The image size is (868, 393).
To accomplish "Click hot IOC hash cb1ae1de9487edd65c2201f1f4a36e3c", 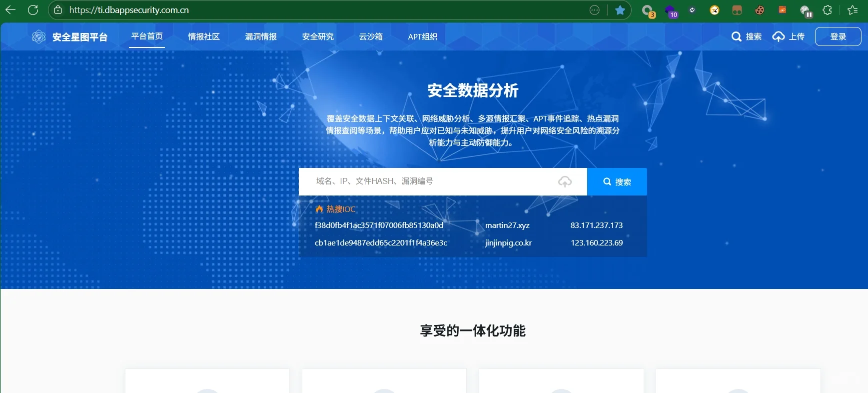I will click(381, 242).
